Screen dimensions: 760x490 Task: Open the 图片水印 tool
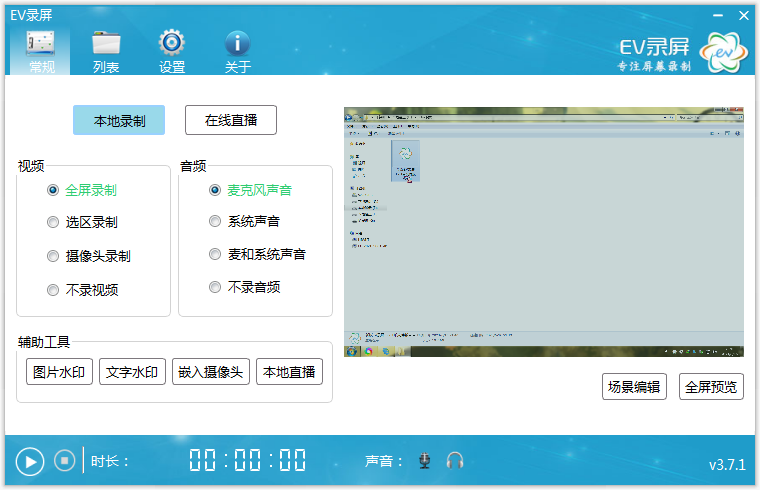(59, 372)
